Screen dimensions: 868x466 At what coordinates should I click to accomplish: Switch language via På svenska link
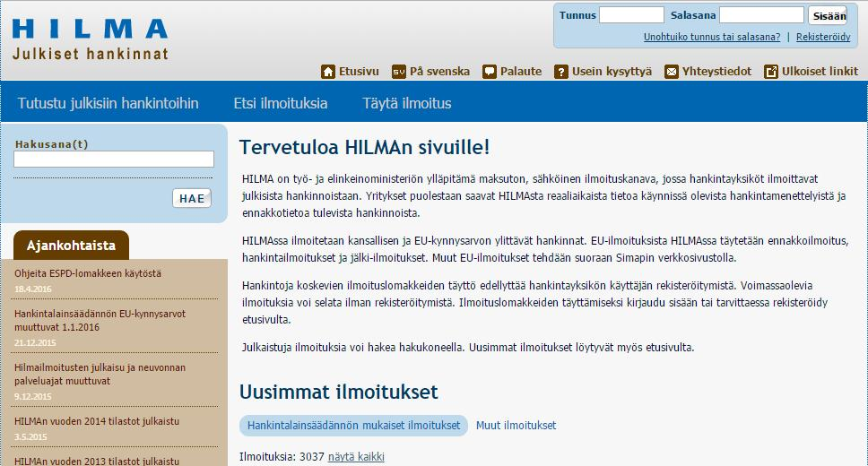439,72
